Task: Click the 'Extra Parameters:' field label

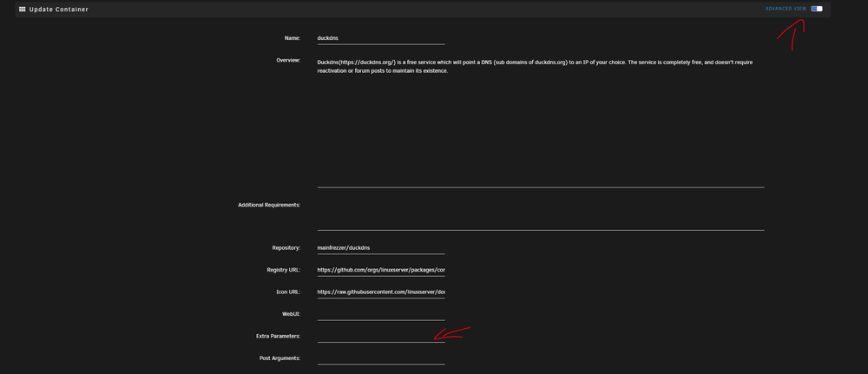Action: click(x=278, y=337)
